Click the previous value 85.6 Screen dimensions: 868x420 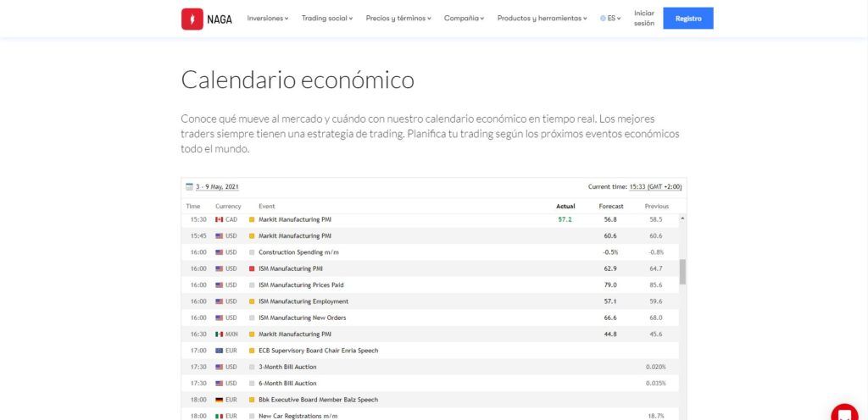(656, 285)
